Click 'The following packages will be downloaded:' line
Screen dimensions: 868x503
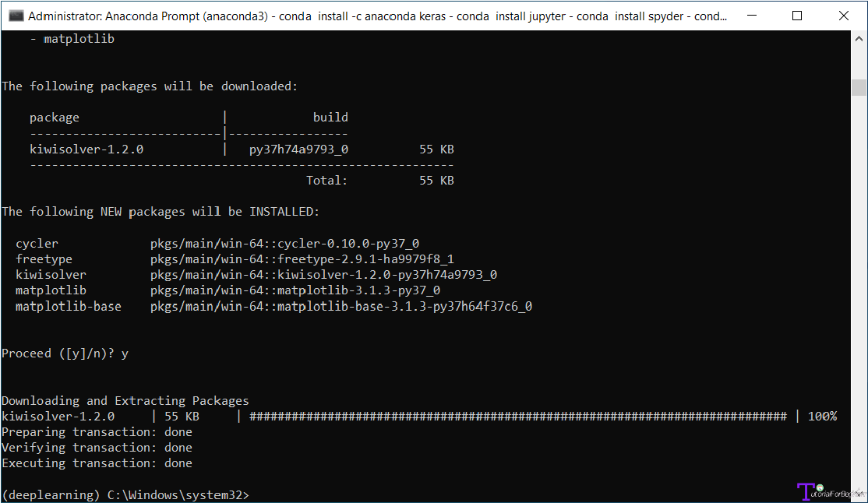[150, 86]
